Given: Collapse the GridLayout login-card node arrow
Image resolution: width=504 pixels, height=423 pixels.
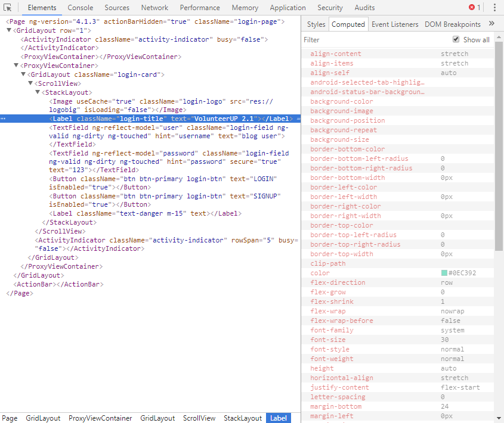Looking at the screenshot, I should point(23,75).
